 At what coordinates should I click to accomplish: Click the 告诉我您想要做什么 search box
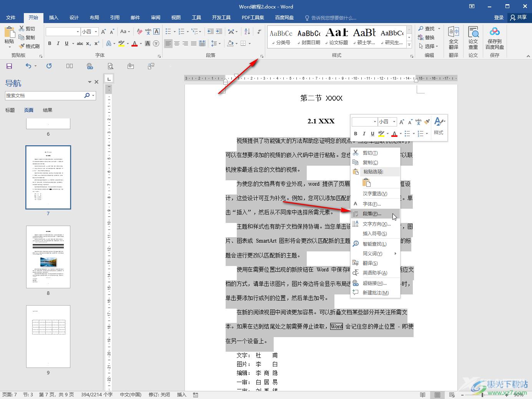pyautogui.click(x=331, y=18)
